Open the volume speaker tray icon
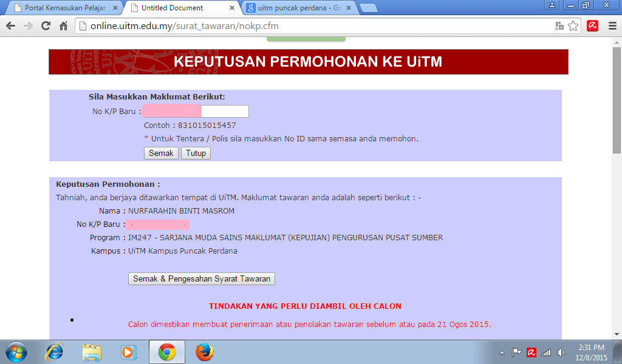The height and width of the screenshot is (364, 622). (561, 352)
